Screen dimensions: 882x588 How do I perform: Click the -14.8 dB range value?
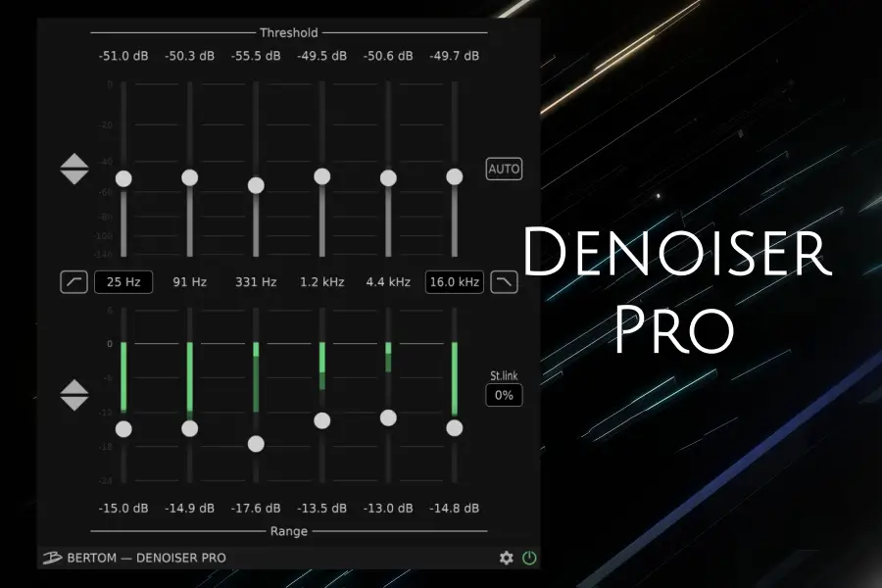(455, 508)
